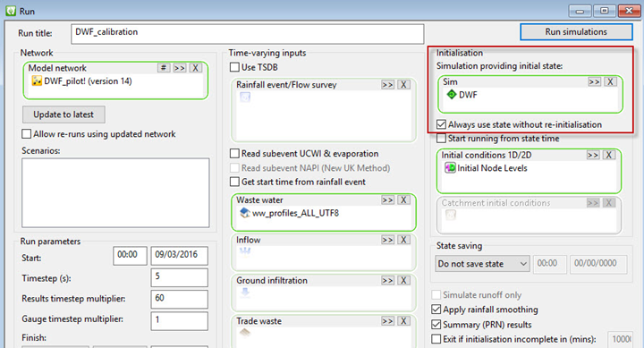Click the Timestep (s) field
Screen dimensions: 644x348
(179, 277)
